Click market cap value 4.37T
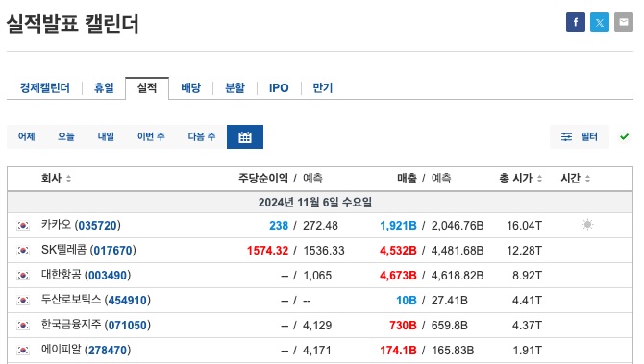The height and width of the screenshot is (364, 644). (527, 326)
